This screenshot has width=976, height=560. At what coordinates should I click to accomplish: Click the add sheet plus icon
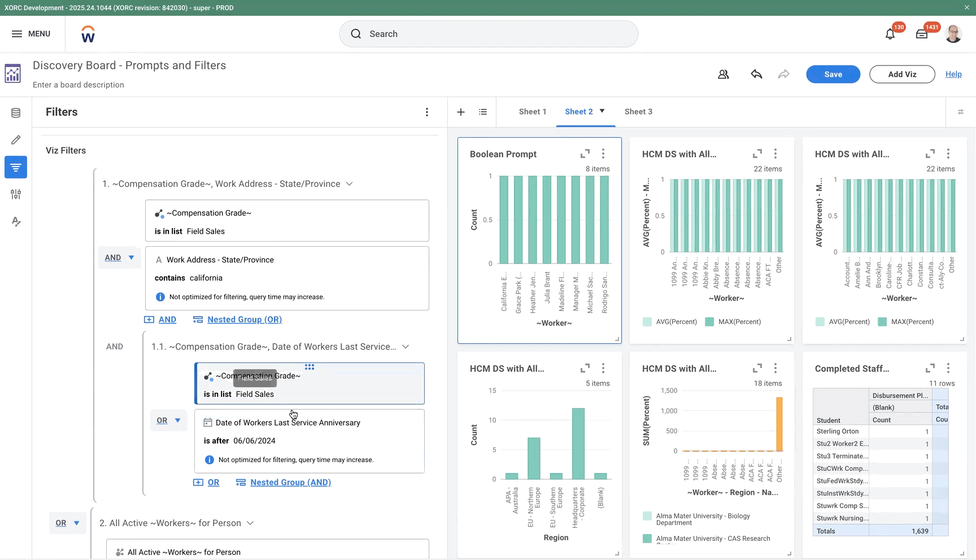click(x=461, y=112)
